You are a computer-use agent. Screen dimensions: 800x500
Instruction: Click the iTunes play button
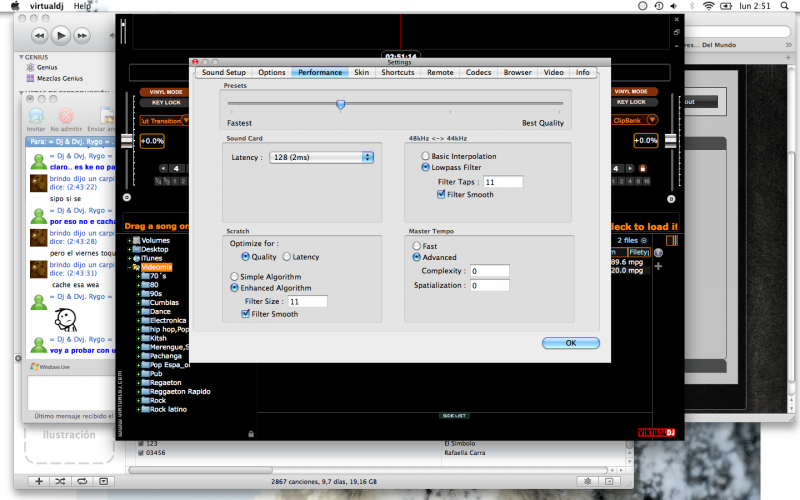tap(60, 35)
